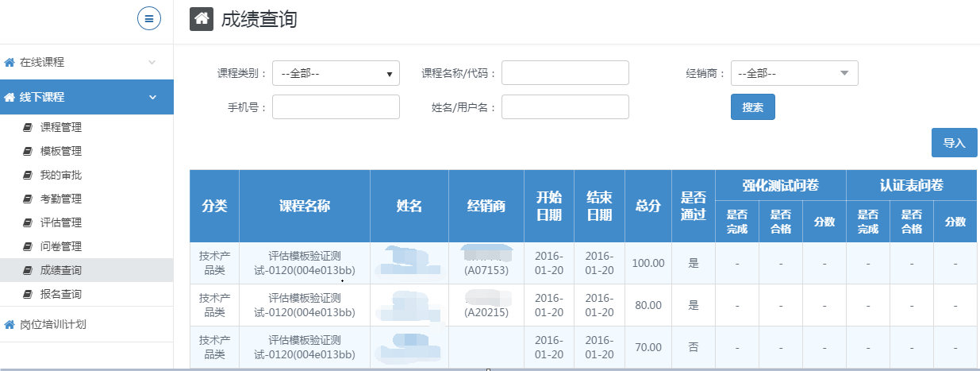Image resolution: width=980 pixels, height=371 pixels.
Task: Open the 经销商 dropdown list
Action: point(794,73)
